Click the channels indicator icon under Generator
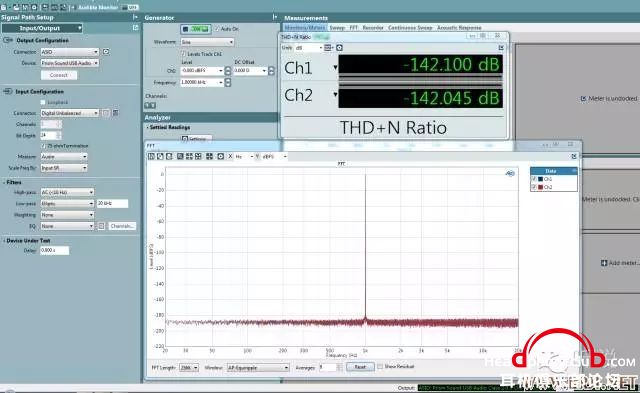Viewport: 640px width, 393px height. [x=150, y=105]
